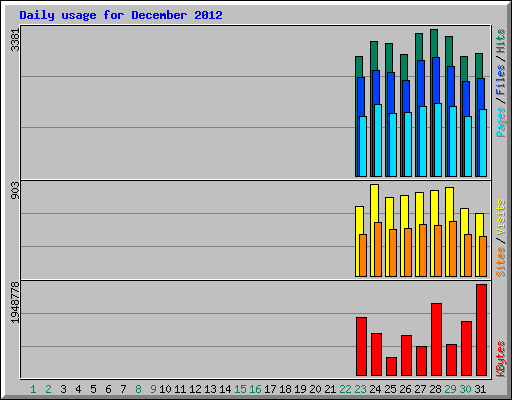Click the day 31 label on the axis
This screenshot has width=512, height=400.
click(x=480, y=389)
